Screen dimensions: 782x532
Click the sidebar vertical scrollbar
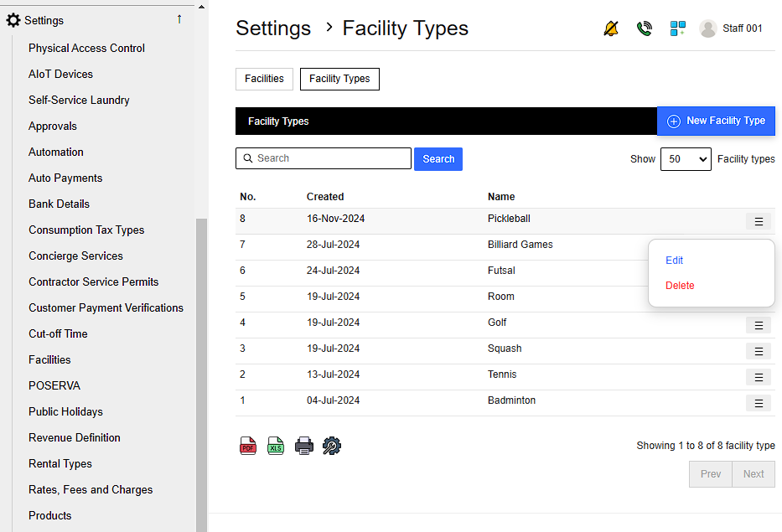click(201, 369)
